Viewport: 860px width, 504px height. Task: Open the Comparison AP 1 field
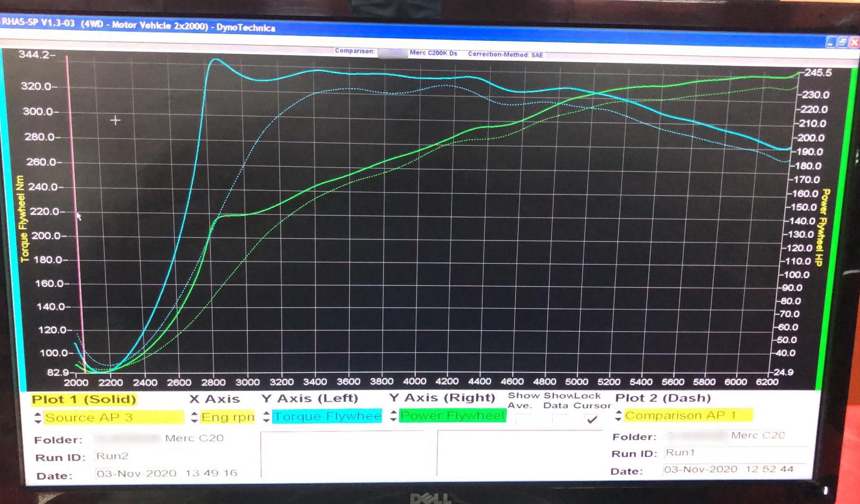click(688, 415)
